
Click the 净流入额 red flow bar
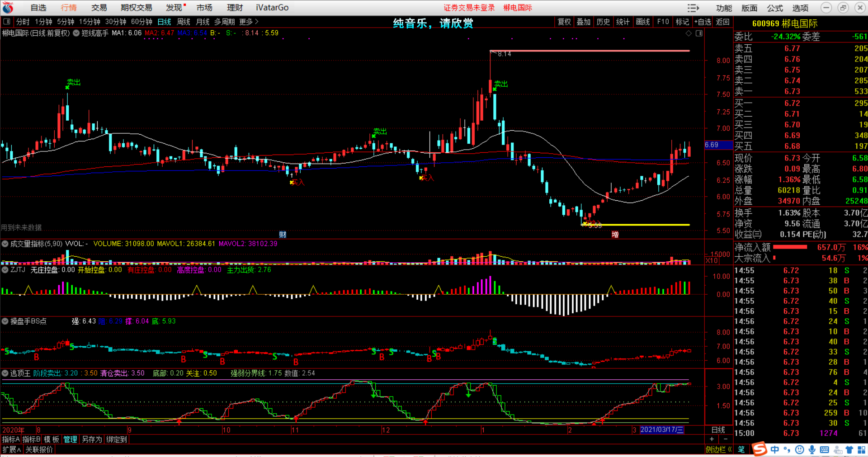pyautogui.click(x=790, y=247)
